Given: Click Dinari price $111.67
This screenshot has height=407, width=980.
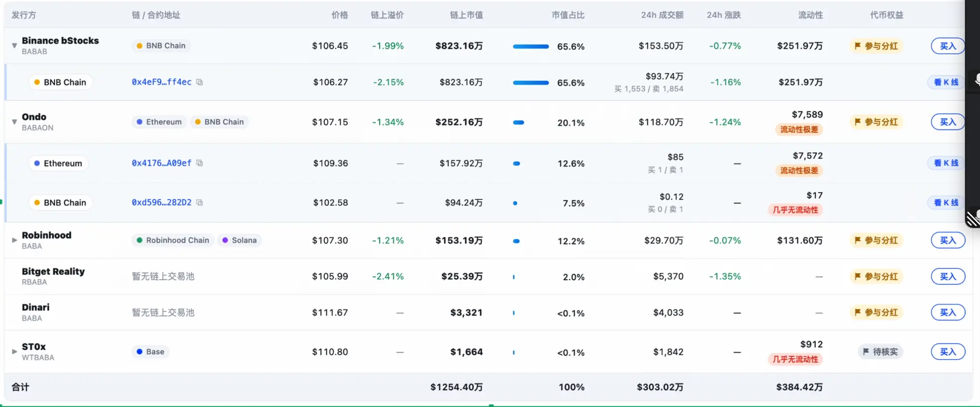Looking at the screenshot, I should coord(330,312).
